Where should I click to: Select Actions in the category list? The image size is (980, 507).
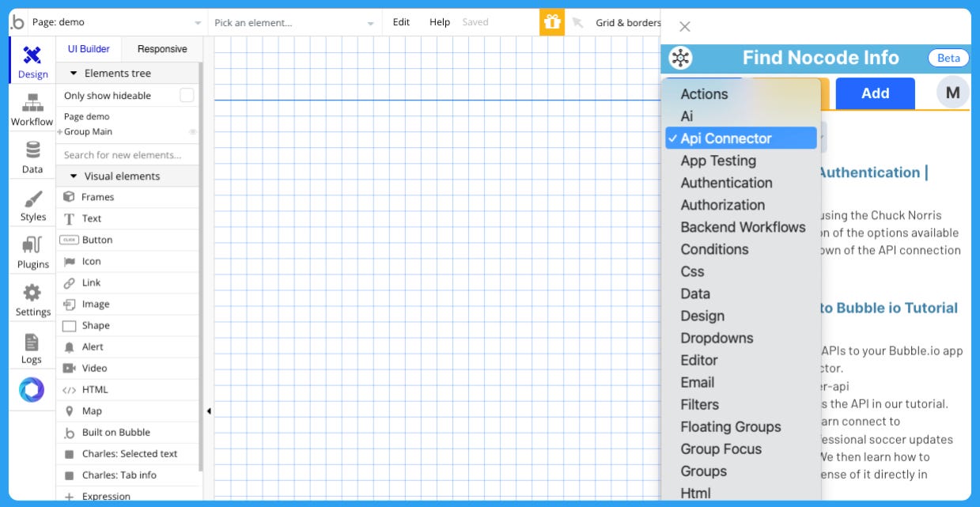tap(741, 94)
